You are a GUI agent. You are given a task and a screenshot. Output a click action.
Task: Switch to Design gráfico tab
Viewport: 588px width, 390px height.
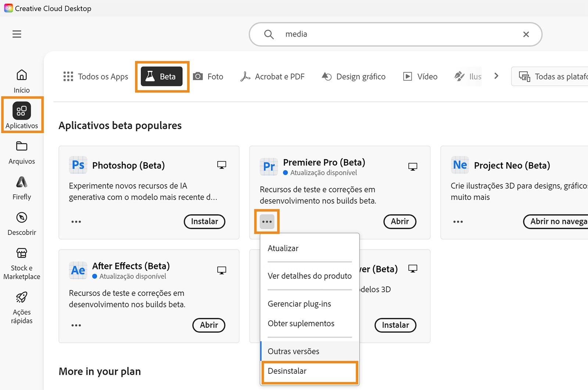coord(354,77)
